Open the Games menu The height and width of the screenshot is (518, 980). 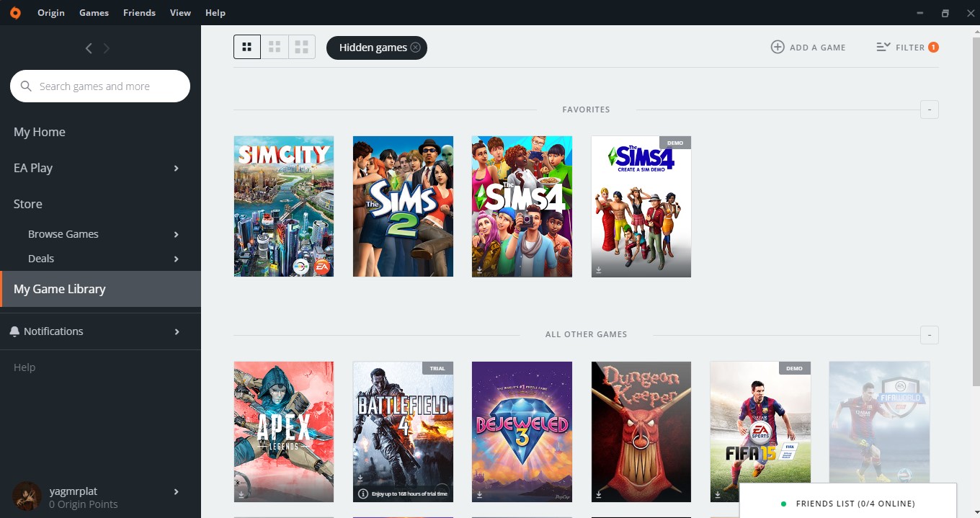pos(94,12)
